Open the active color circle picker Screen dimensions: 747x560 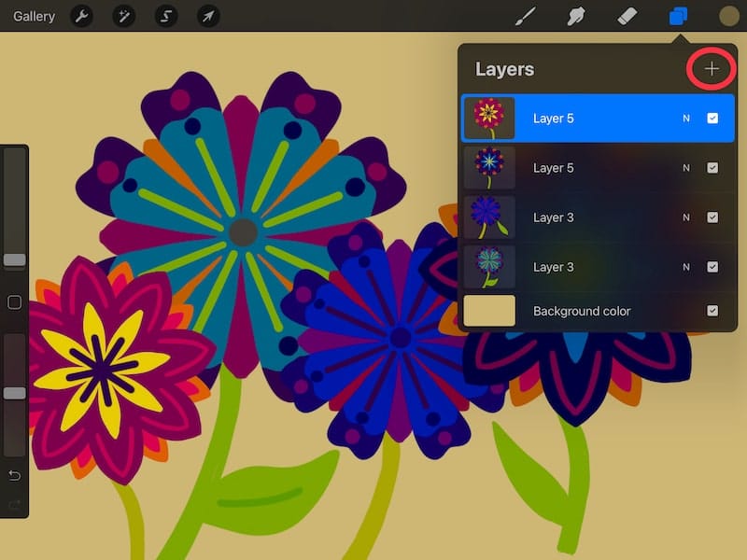[729, 16]
